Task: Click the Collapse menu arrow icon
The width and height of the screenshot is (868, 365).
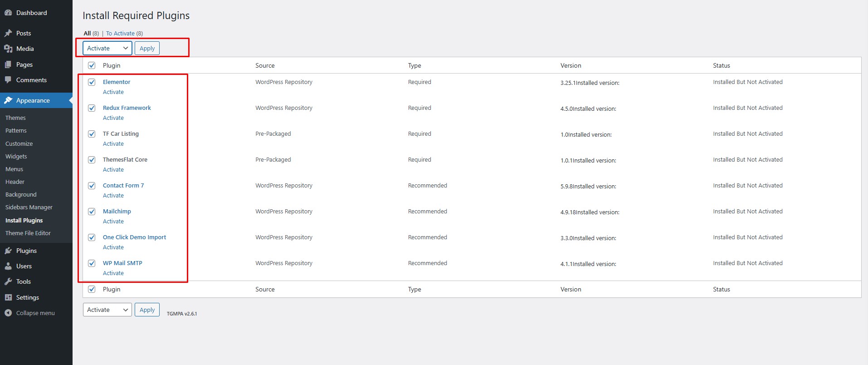Action: pos(8,313)
